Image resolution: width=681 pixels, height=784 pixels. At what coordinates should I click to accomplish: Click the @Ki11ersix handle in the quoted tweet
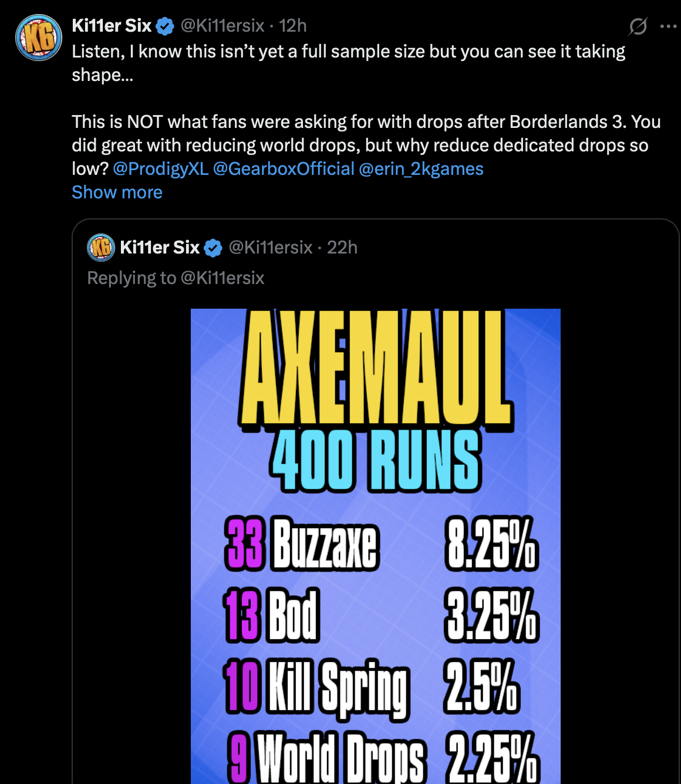point(271,248)
